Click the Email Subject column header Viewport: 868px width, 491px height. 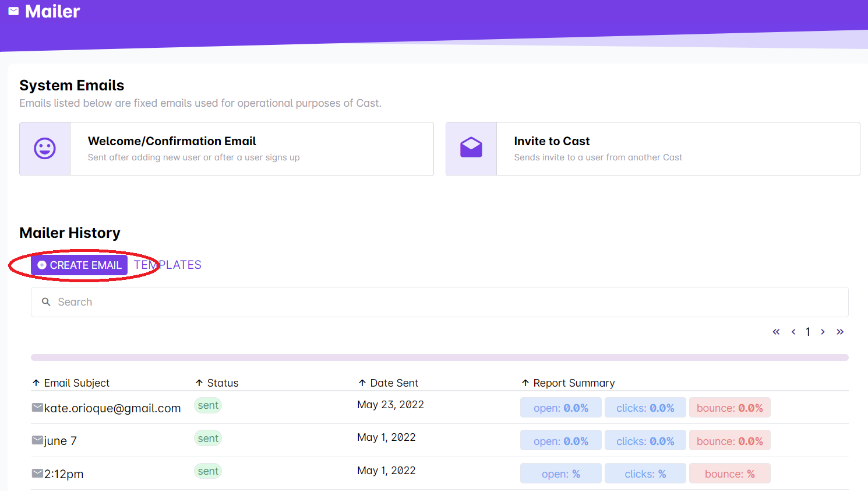click(77, 383)
